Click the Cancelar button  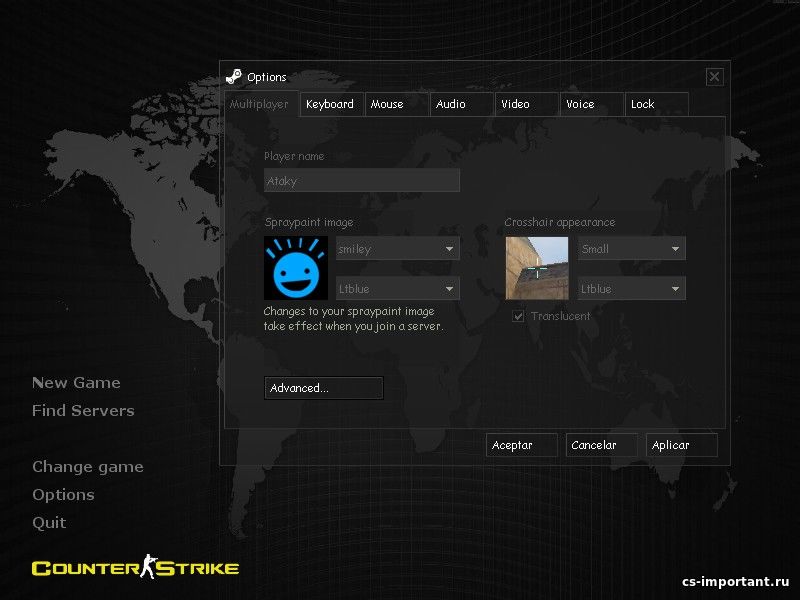click(601, 445)
